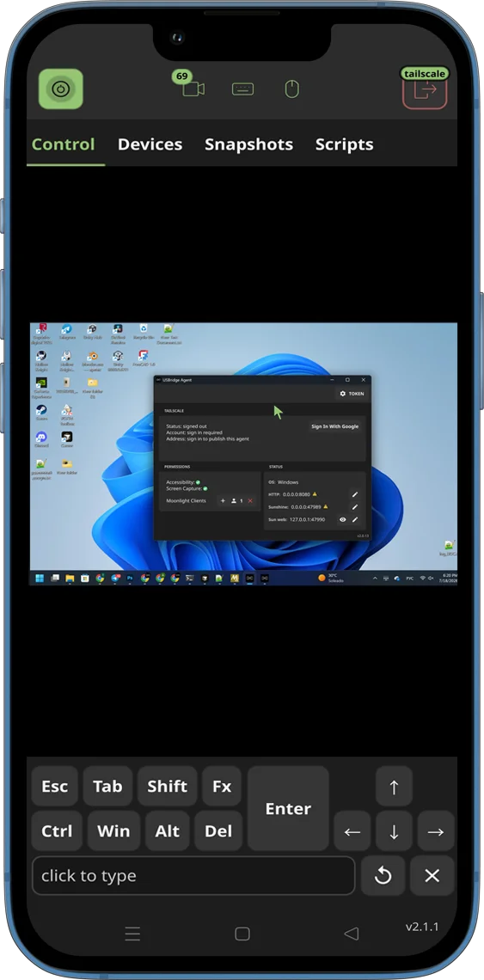This screenshot has height=980, width=484.
Task: Tap the mouse icon in the top bar
Action: (x=292, y=89)
